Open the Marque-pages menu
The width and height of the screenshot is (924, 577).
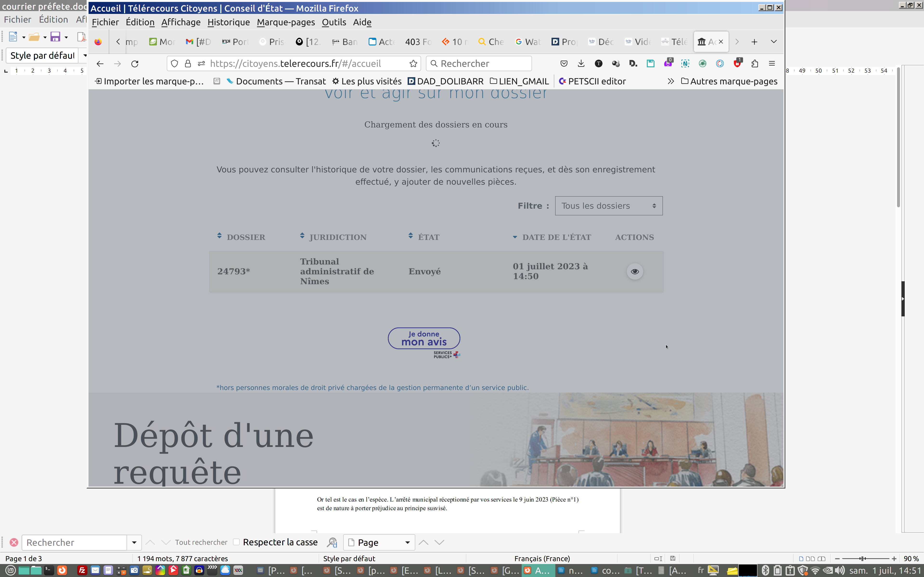(286, 22)
